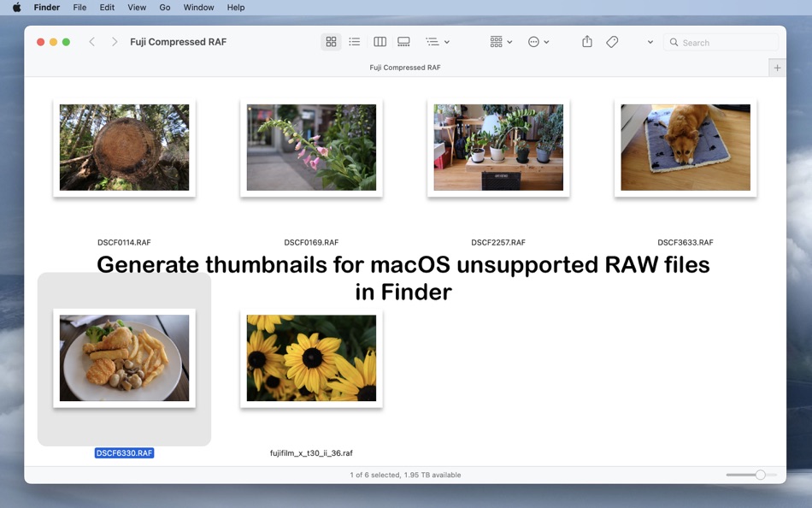Image resolution: width=812 pixels, height=508 pixels.
Task: Open the View menu in the menu bar
Action: coord(136,7)
